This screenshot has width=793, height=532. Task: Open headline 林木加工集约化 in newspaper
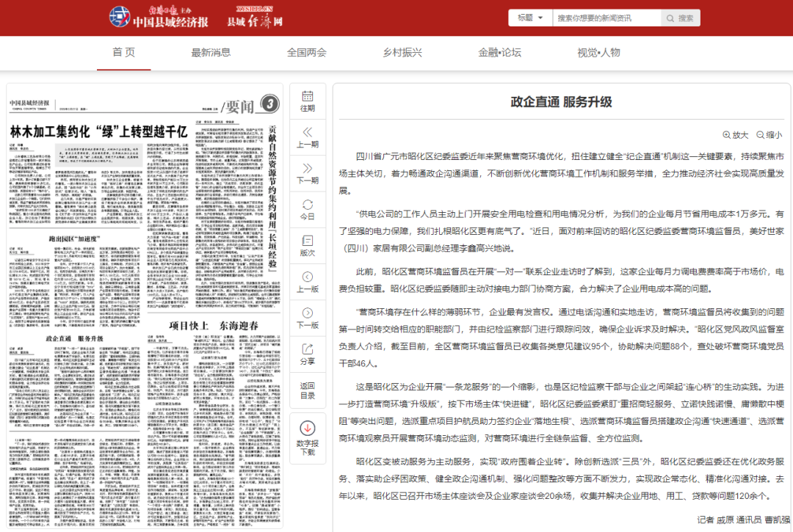[98, 132]
